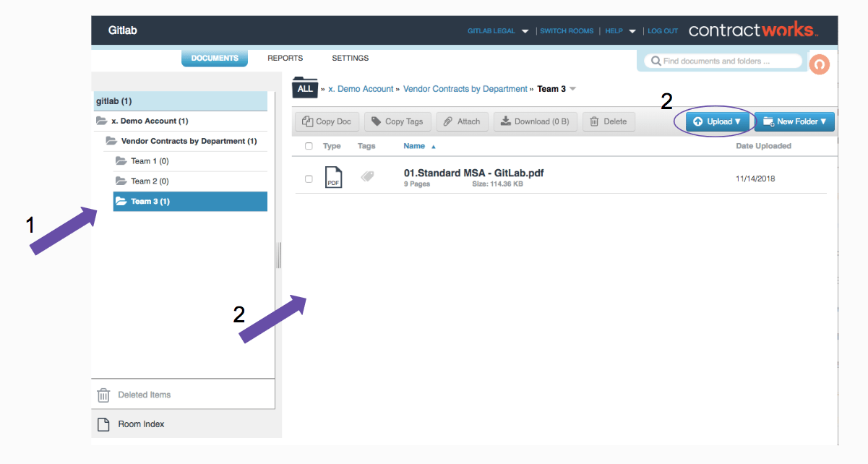Viewport: 868px width, 464px height.
Task: Click the Log Out link
Action: coord(662,31)
